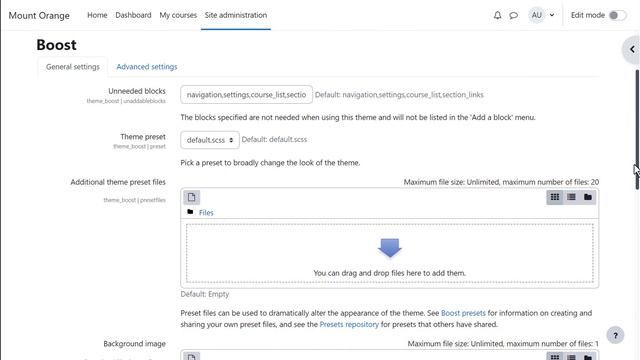Background image detail list view button
The width and height of the screenshot is (640, 360).
(571, 357)
